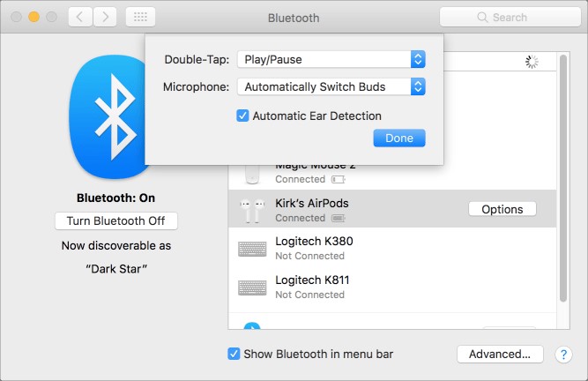The width and height of the screenshot is (588, 381).
Task: Click the magnifier icon in Search
Action: click(482, 18)
